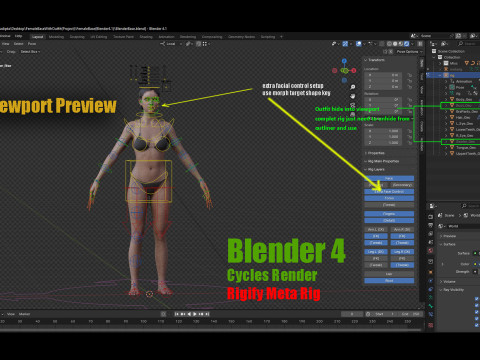Switch to the UV Editing workspace tab
This screenshot has height=360, width=480.
coord(99,37)
